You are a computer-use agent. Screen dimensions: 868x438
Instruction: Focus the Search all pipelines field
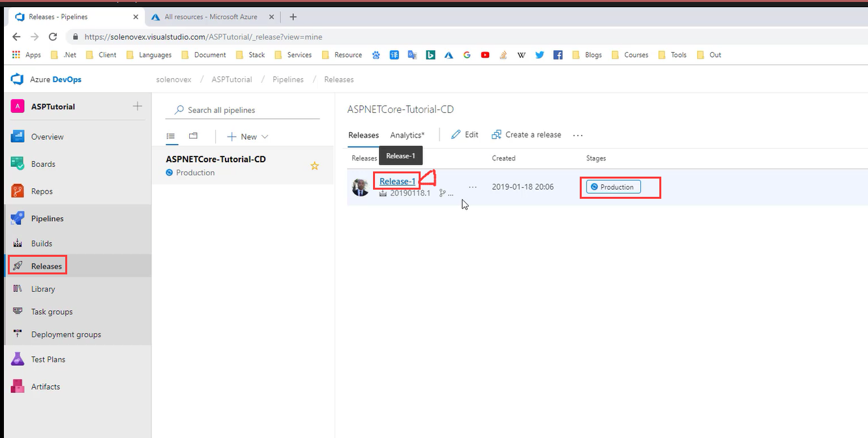tap(243, 110)
